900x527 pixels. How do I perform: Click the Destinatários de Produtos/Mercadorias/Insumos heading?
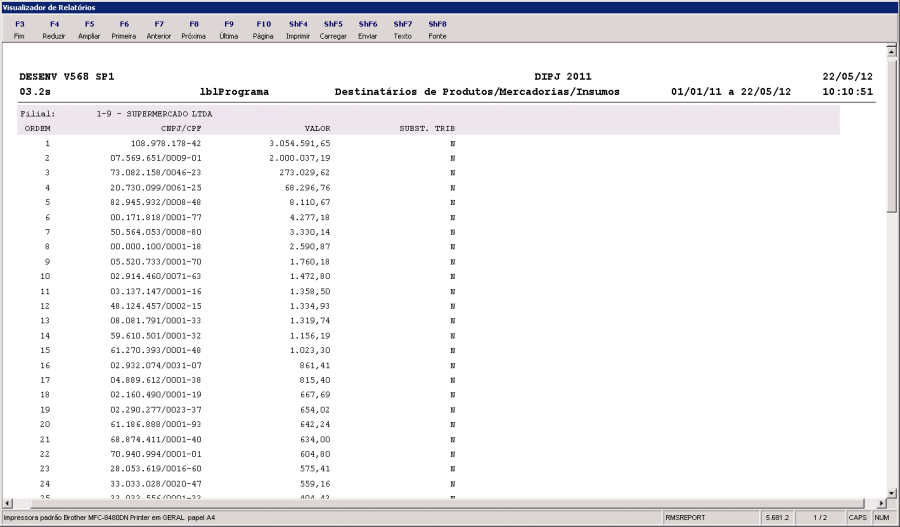[x=477, y=92]
